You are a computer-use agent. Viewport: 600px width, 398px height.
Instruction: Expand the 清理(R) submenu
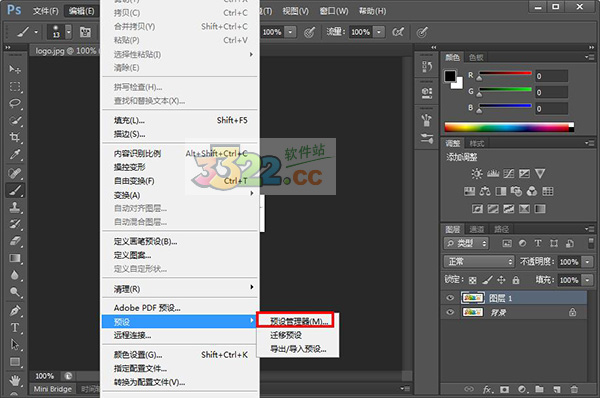[x=180, y=289]
